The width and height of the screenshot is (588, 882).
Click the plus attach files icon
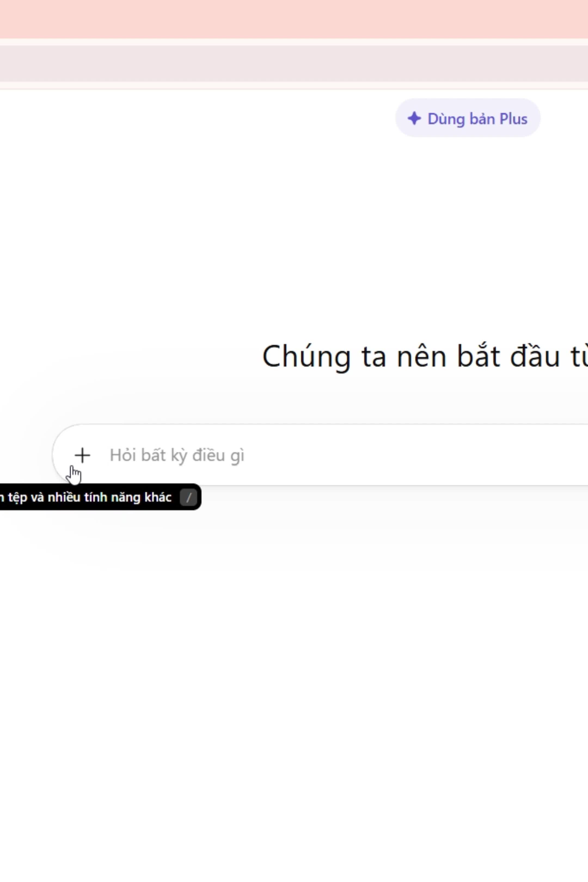(82, 455)
